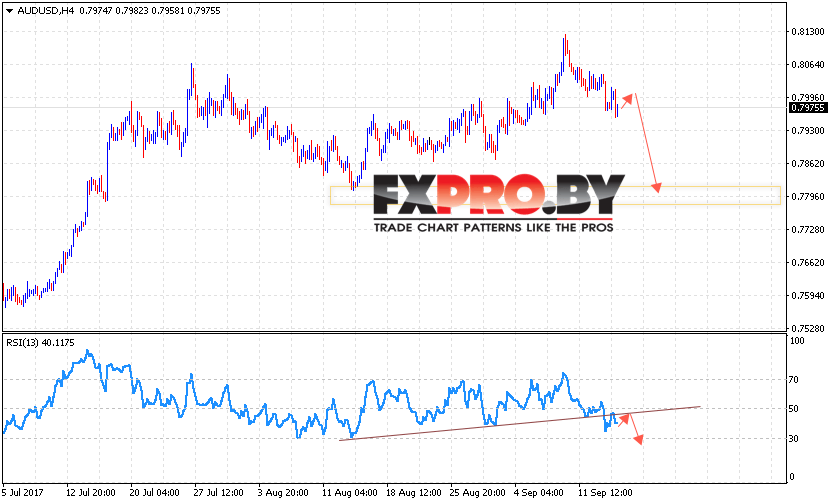Image resolution: width=829 pixels, height=504 pixels.
Task: Click the 0.78620 price axis label
Action: click(807, 163)
